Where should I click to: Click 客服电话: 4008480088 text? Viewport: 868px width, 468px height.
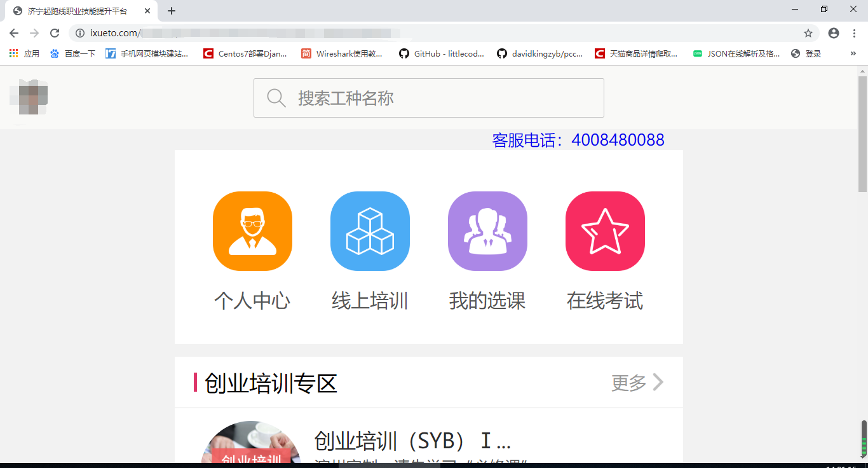578,140
